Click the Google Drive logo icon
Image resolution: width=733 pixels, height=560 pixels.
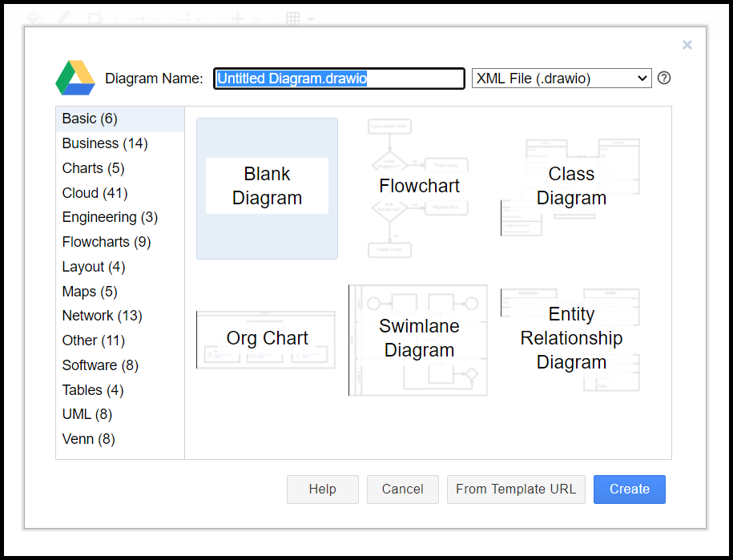[75, 78]
